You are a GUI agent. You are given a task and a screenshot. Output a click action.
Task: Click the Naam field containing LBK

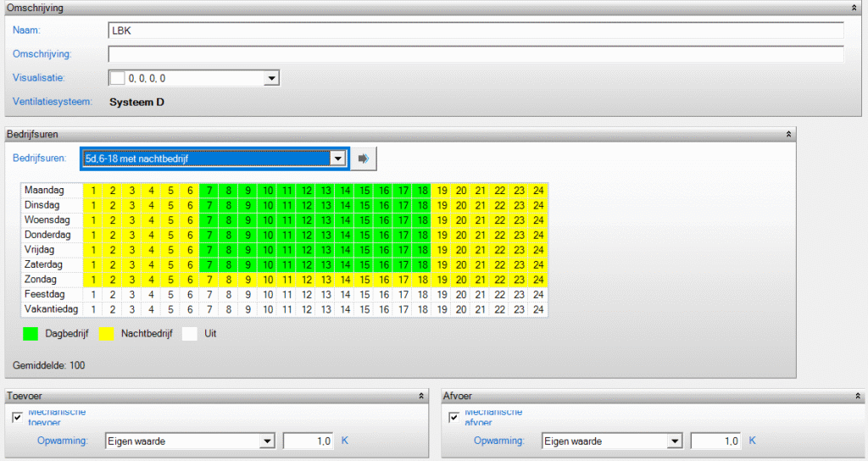475,31
